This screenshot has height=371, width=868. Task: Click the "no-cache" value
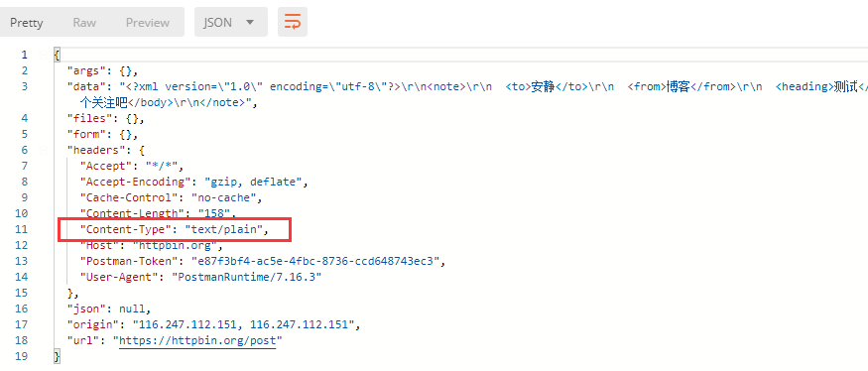point(224,197)
